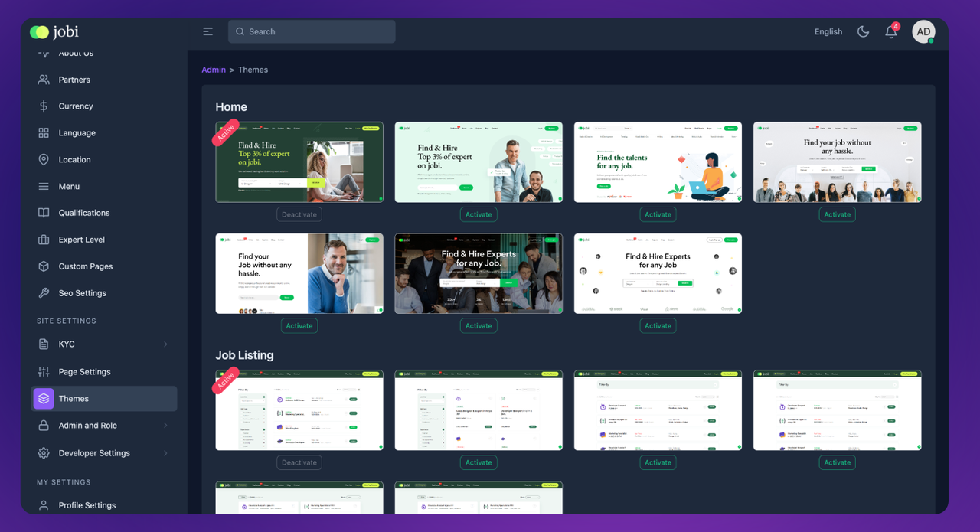The image size is (980, 532).
Task: Click the search magnifier icon
Action: [240, 31]
